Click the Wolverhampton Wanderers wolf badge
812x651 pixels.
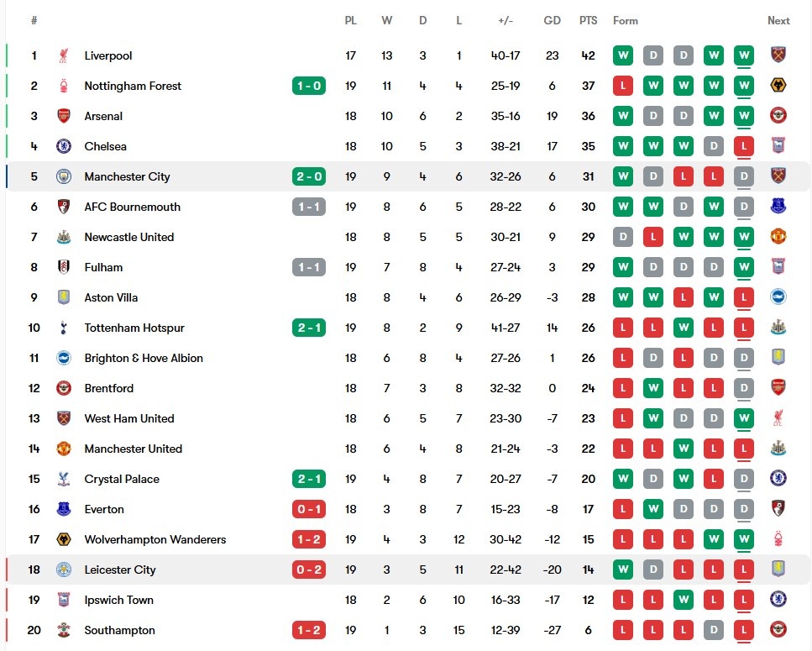point(63,539)
